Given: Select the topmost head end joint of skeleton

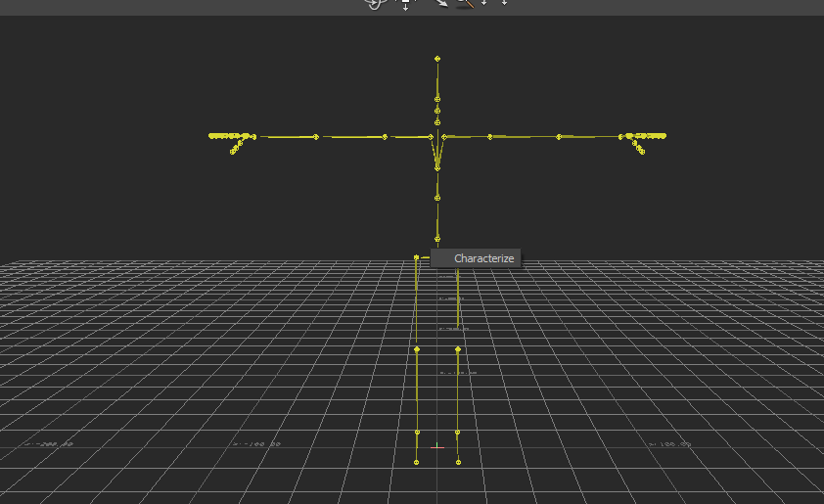Looking at the screenshot, I should coord(437,59).
